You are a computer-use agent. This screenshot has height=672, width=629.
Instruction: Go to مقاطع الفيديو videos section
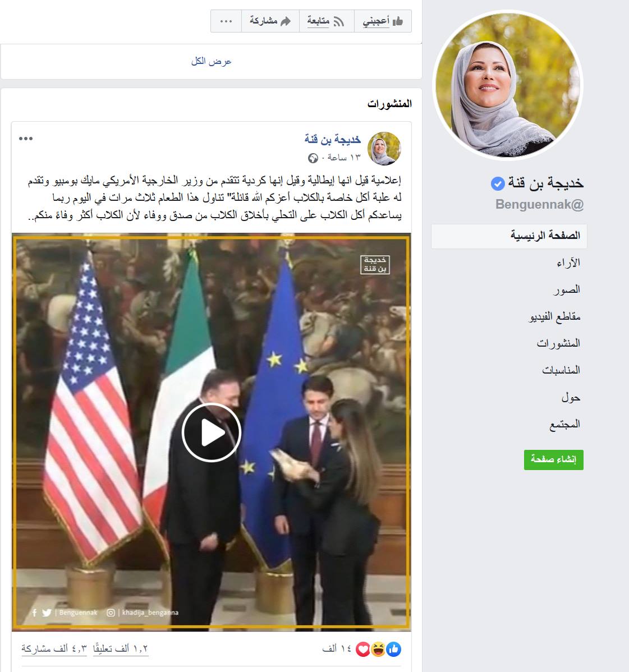555,317
